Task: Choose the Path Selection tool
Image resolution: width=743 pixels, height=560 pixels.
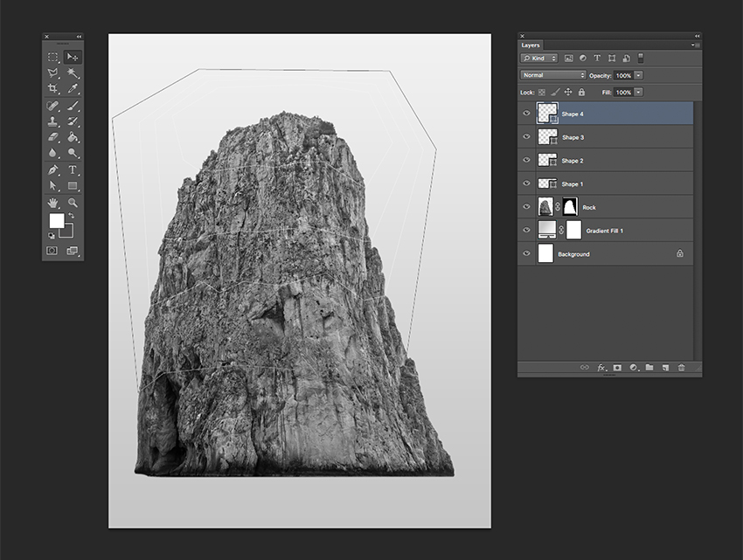Action: pyautogui.click(x=52, y=186)
